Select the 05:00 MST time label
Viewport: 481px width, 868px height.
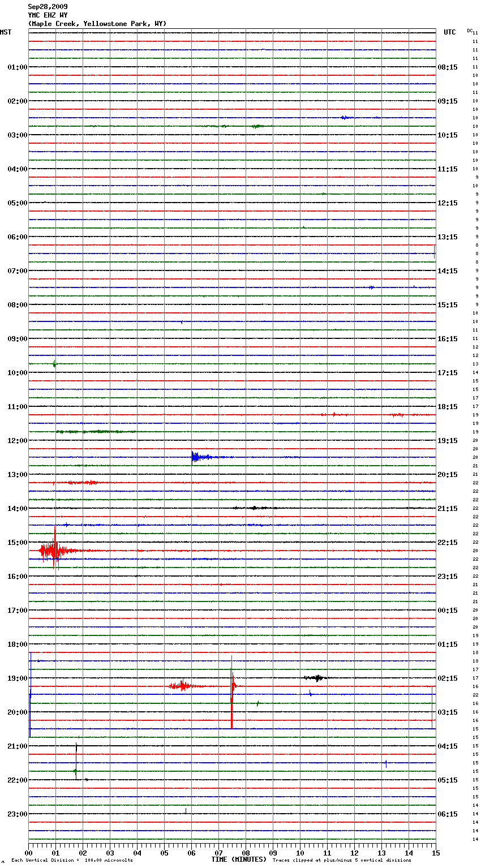coord(17,203)
